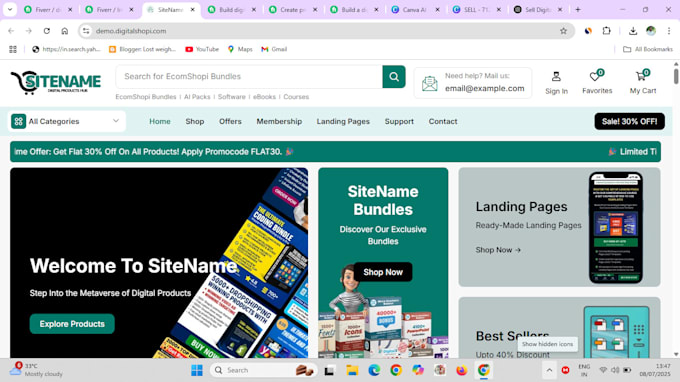Click browser Forward arrow
The image size is (680, 382).
click(x=29, y=31)
